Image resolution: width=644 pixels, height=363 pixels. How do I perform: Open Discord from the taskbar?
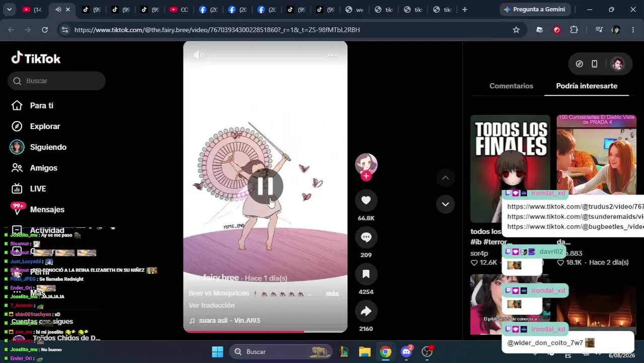407,351
